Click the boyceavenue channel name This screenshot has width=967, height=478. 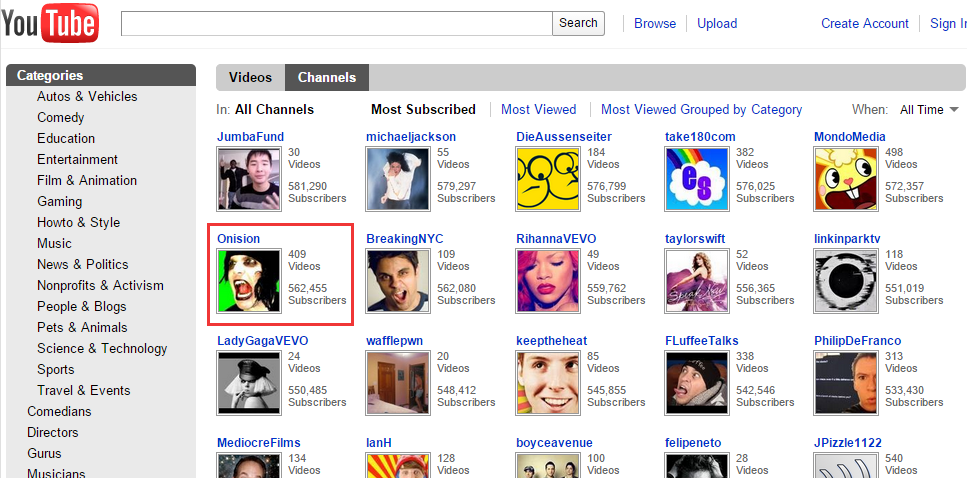(554, 443)
